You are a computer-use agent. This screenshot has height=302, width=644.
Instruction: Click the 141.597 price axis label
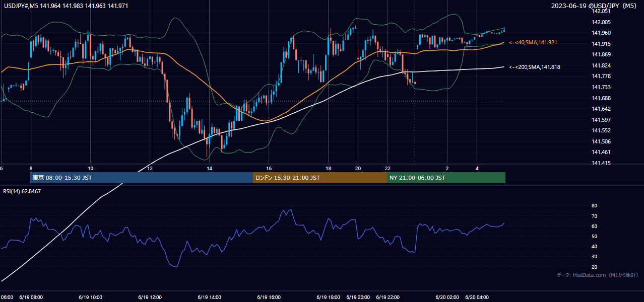(602, 120)
